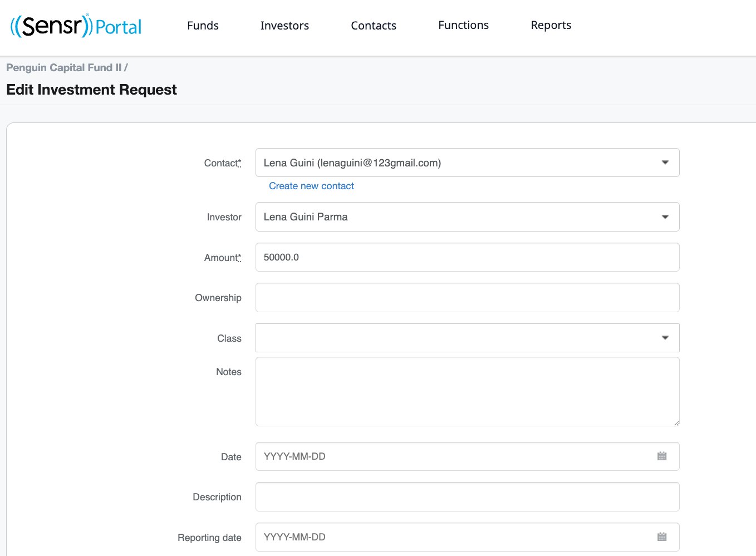The height and width of the screenshot is (556, 756).
Task: Click the Notes field label
Action: pyautogui.click(x=229, y=372)
